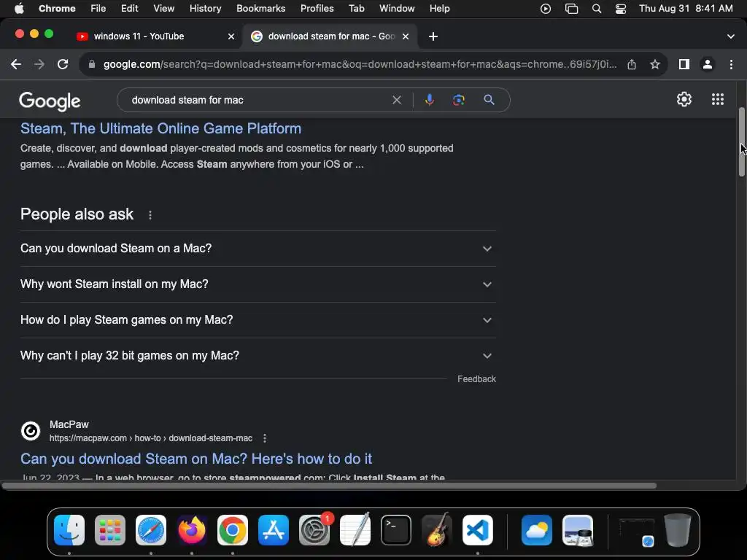Click the menu bar date and time
Viewport: 747px width, 560px height.
click(x=686, y=9)
